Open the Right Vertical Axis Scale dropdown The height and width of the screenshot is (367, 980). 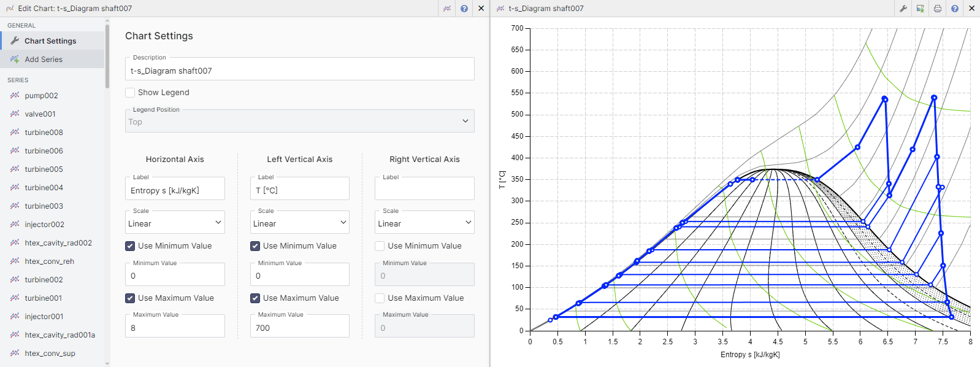click(424, 223)
